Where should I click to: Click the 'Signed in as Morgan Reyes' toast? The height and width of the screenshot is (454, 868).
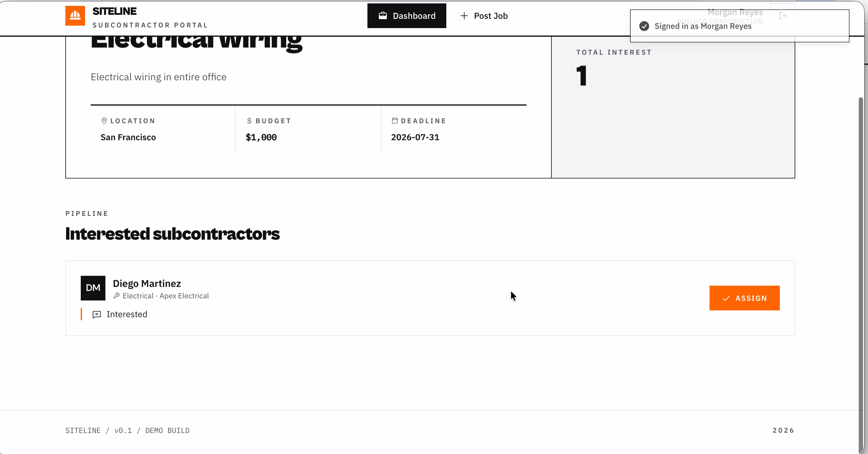[x=740, y=26]
